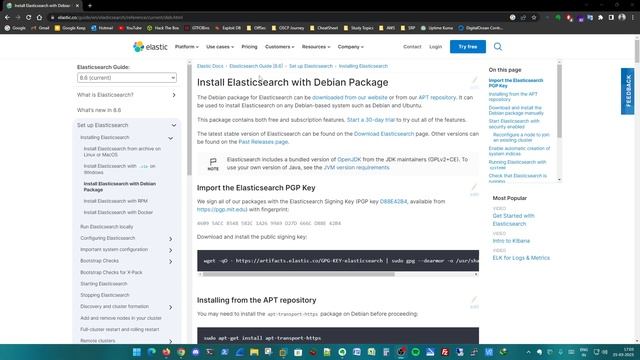Open 'Install Elasticsearch with Docker' sidebar item
Screen dimensions: 640x360
click(118, 213)
